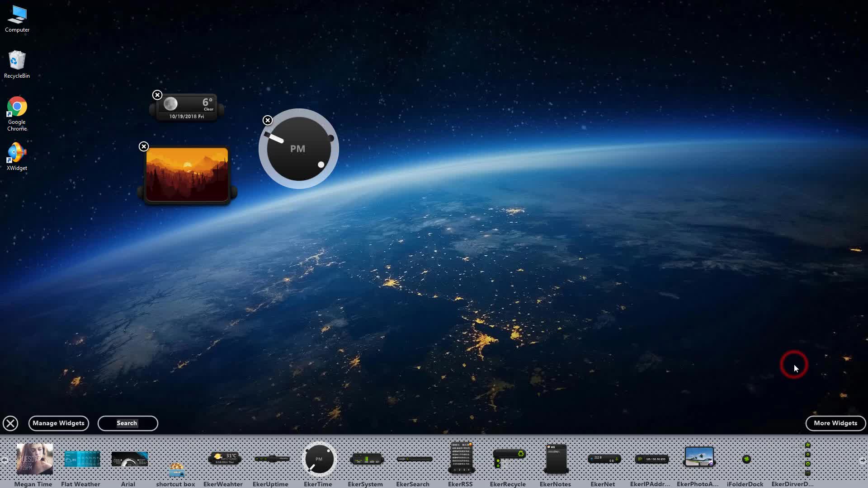Close the widget gallery bar
Screen dimensions: 868x488
(10, 423)
